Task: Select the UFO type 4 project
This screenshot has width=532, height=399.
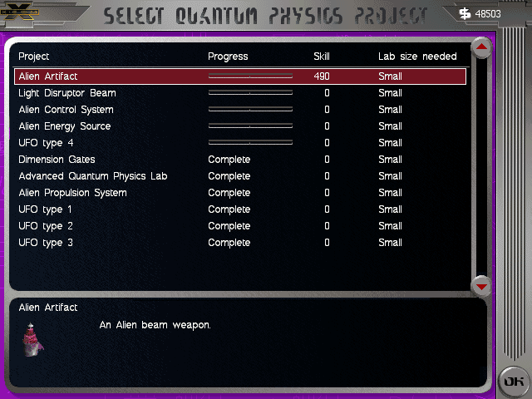Action: coord(240,143)
